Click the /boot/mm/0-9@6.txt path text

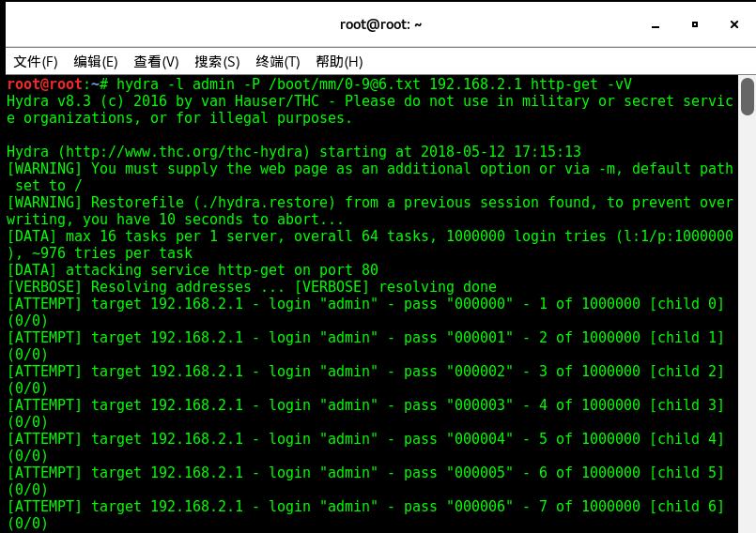point(345,84)
